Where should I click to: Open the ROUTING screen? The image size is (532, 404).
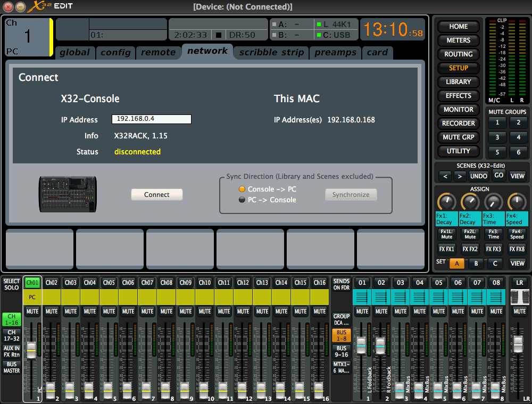tap(459, 54)
